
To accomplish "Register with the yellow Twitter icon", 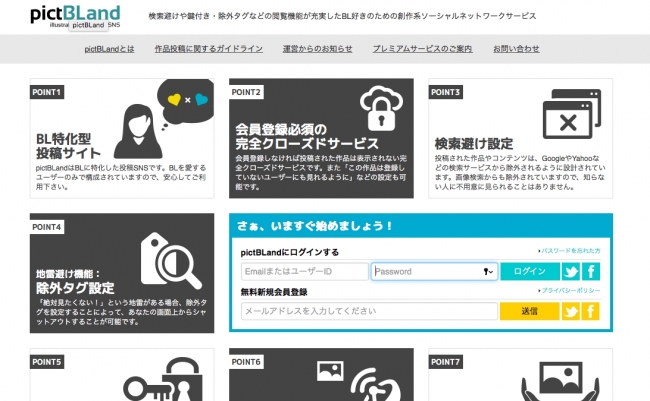I will coord(570,311).
